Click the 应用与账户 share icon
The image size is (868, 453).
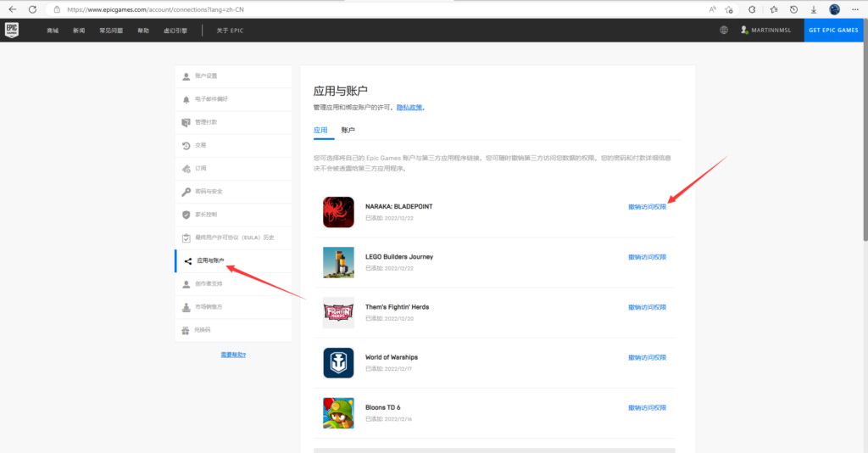click(187, 260)
